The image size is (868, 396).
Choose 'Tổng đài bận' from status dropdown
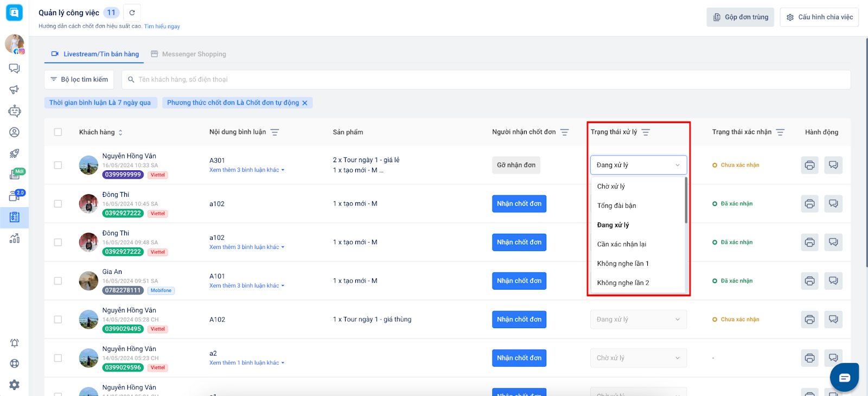click(616, 206)
